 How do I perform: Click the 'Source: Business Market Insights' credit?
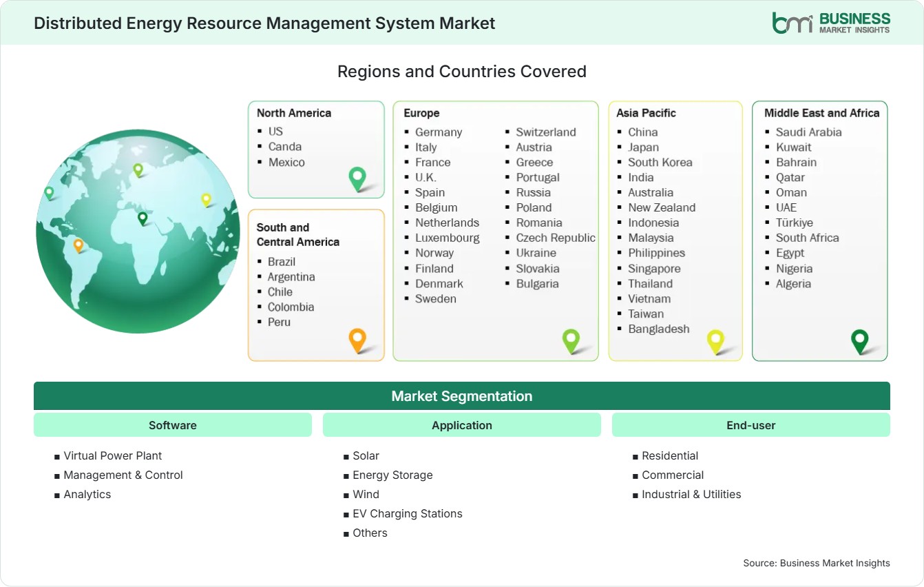(817, 563)
